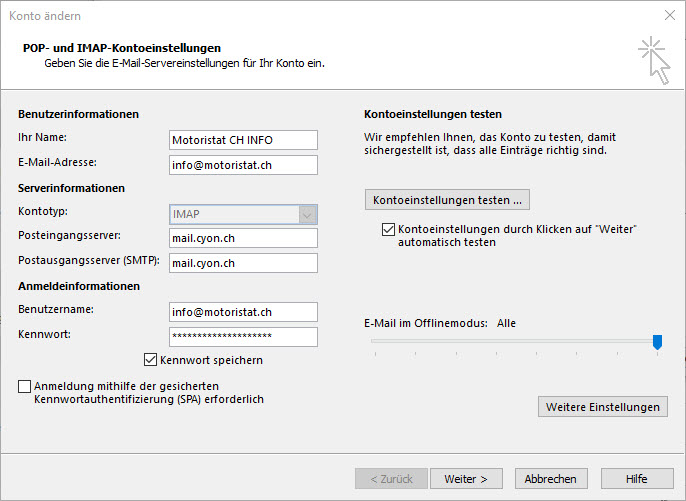Click the Ihr Name text field
The height and width of the screenshot is (501, 686).
[243, 140]
